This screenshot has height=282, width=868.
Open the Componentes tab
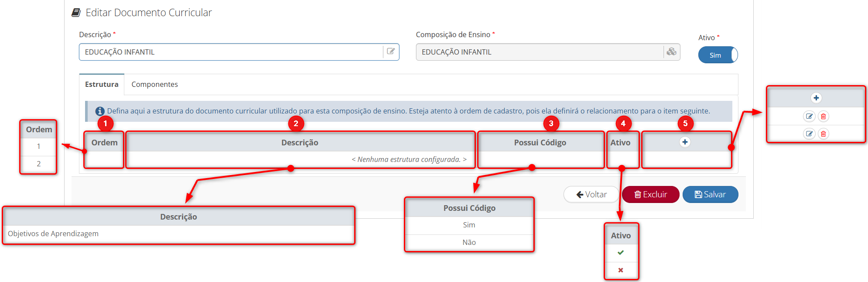154,84
